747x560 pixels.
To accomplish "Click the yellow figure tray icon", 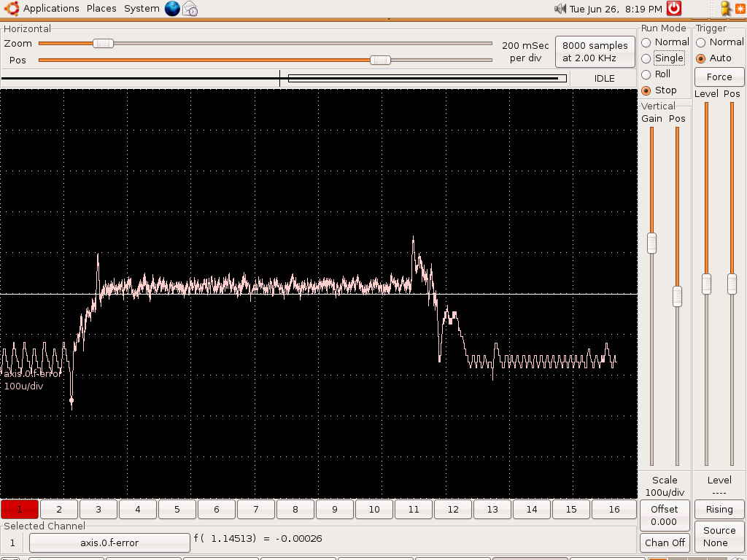I will pos(726,9).
